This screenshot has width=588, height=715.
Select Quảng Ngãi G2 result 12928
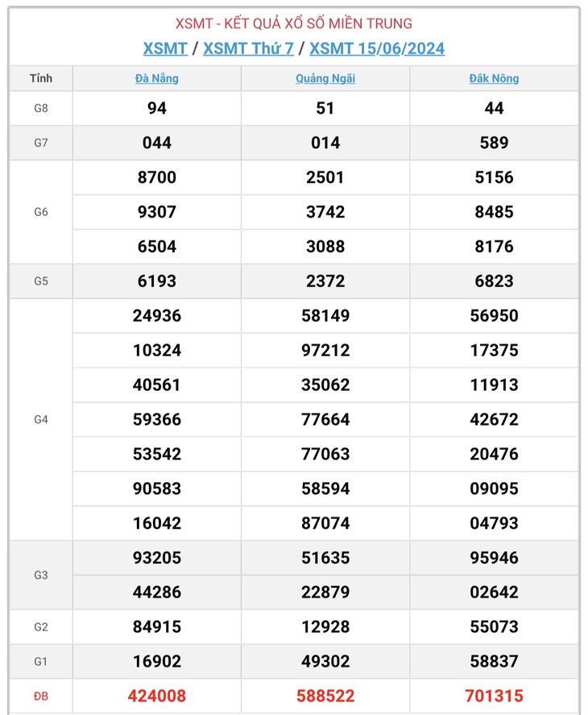325,626
